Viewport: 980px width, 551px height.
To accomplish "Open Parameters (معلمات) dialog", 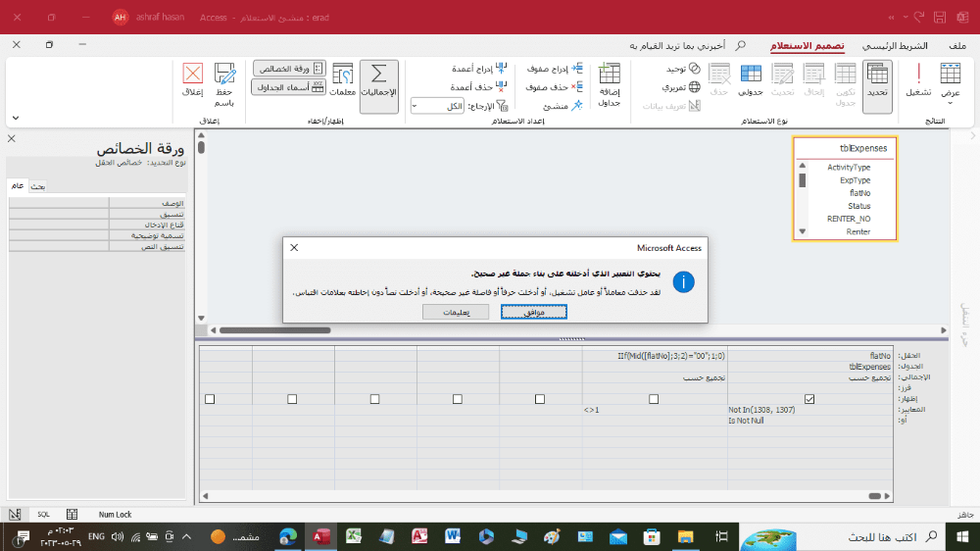I will (x=342, y=79).
